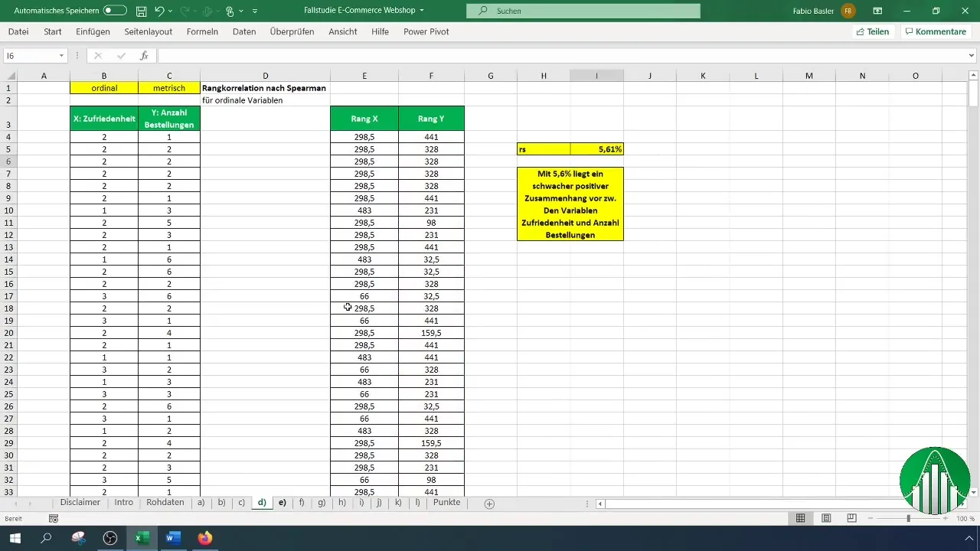Switch to the Intro sheet tab
This screenshot has height=551, width=980.
[x=123, y=503]
